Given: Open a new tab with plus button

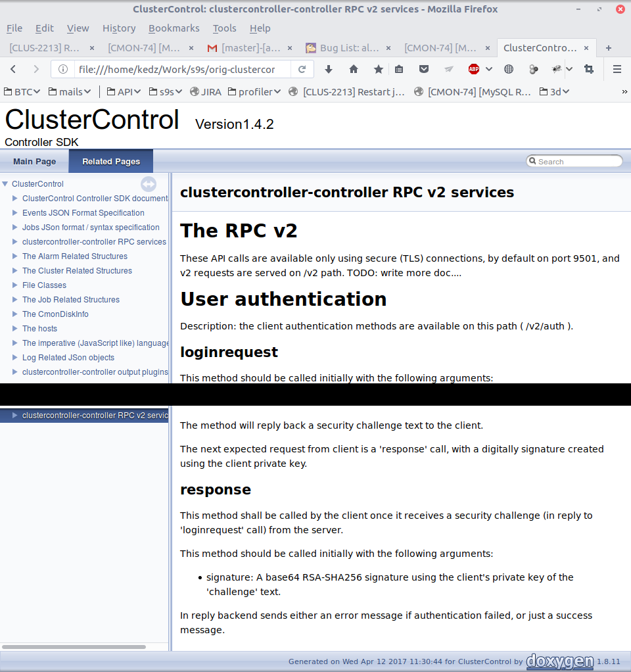Looking at the screenshot, I should (608, 48).
